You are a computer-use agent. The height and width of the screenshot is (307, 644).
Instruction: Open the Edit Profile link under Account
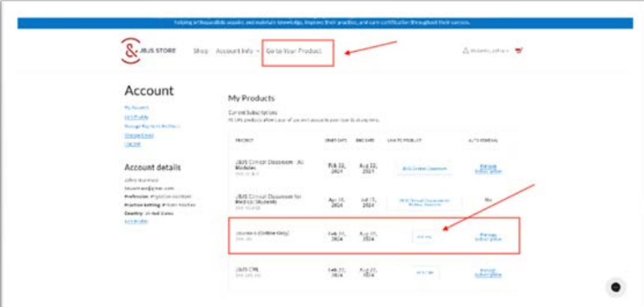[x=136, y=117]
